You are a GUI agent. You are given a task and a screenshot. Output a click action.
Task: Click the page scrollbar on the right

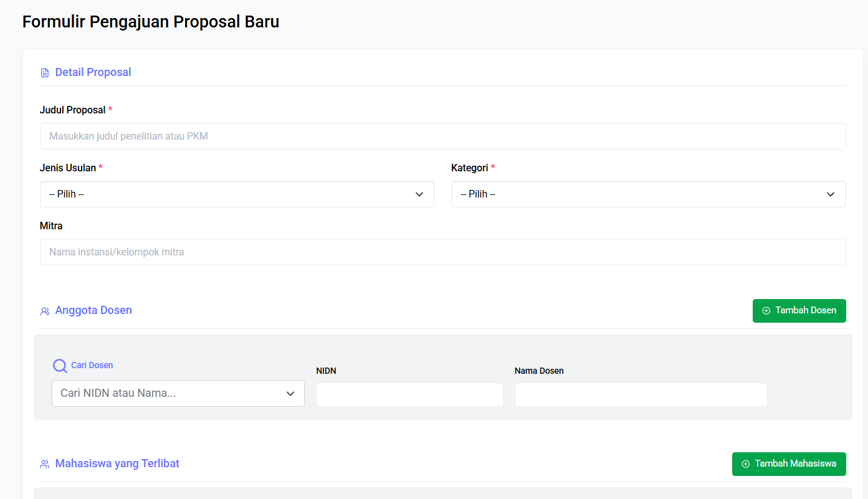[864, 249]
